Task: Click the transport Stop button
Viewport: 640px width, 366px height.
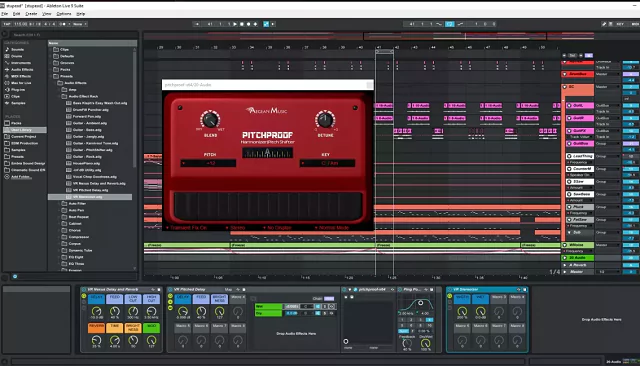Action: 242,24
